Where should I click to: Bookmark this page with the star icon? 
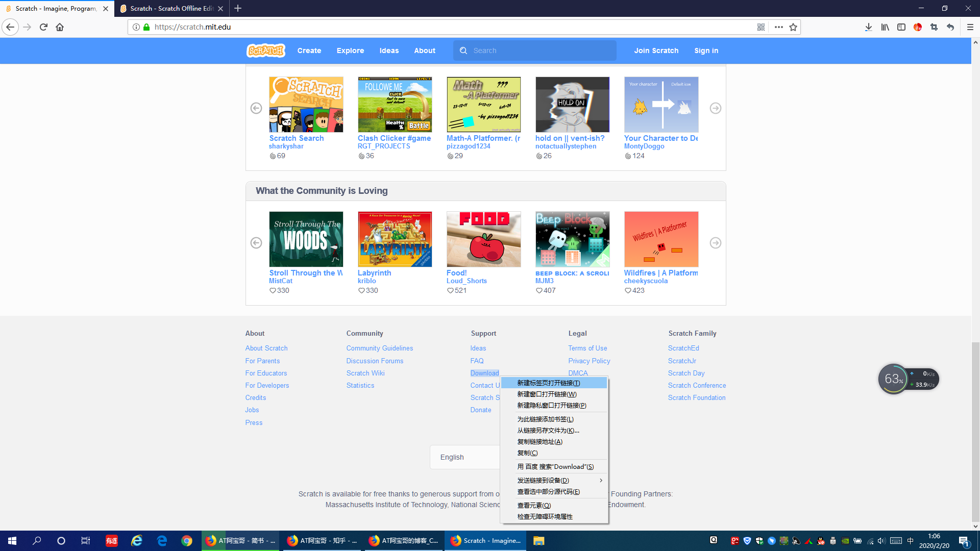tap(793, 27)
